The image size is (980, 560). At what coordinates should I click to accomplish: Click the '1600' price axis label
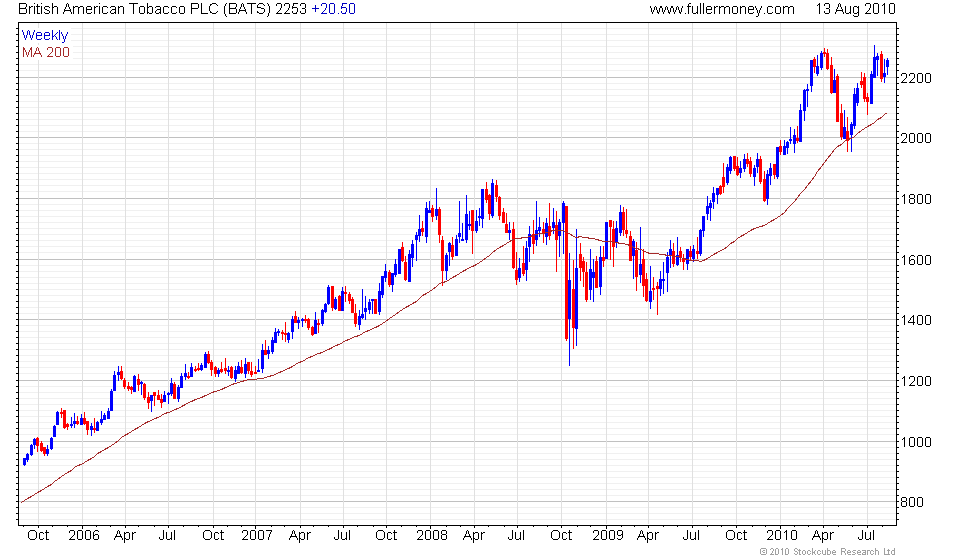[x=916, y=260]
